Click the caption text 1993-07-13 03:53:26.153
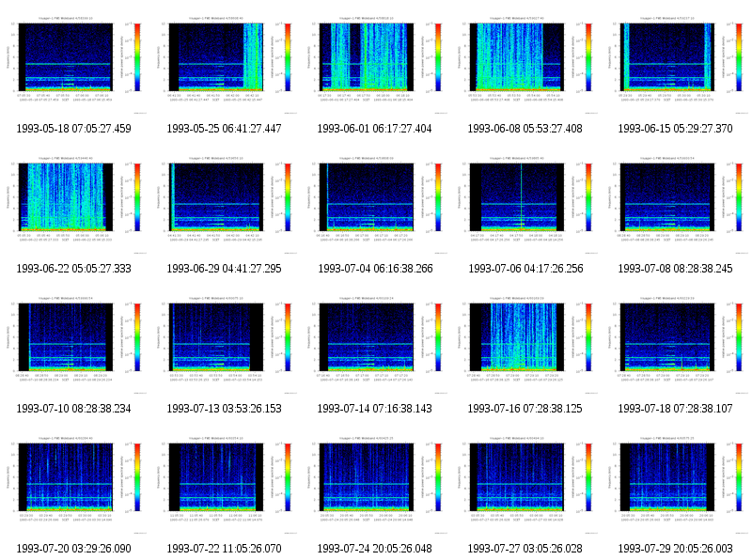 point(224,409)
